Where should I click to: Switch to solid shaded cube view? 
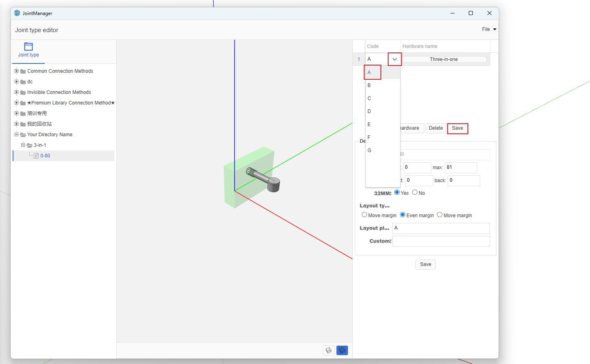tap(342, 350)
